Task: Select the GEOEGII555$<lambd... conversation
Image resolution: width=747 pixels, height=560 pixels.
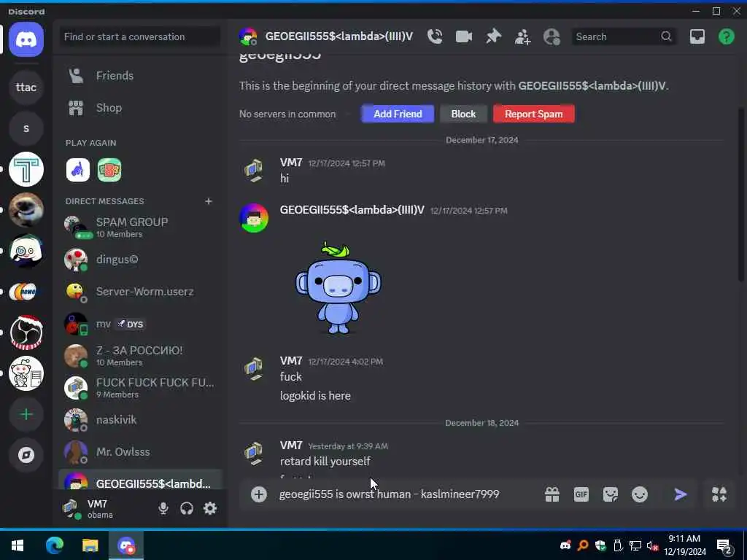Action: coord(140,481)
